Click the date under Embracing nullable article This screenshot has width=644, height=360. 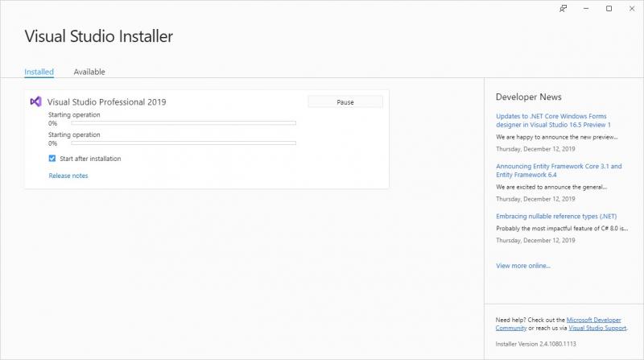click(x=535, y=241)
